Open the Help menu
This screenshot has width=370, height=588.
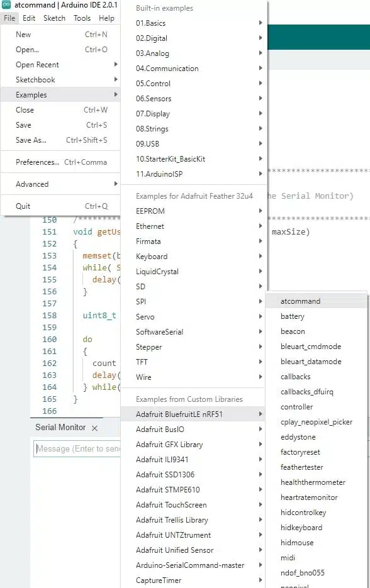coord(106,18)
